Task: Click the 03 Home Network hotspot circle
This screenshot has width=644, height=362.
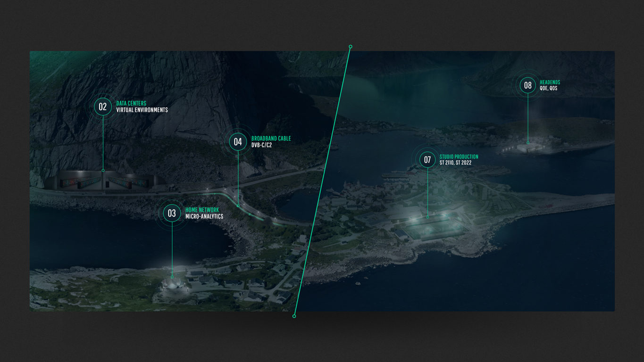Action: [172, 213]
